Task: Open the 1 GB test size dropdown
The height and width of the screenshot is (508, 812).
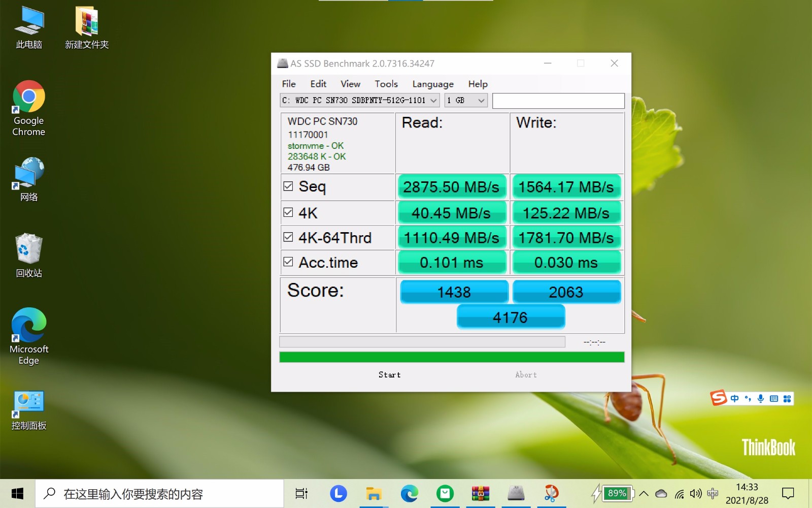Action: pos(466,100)
